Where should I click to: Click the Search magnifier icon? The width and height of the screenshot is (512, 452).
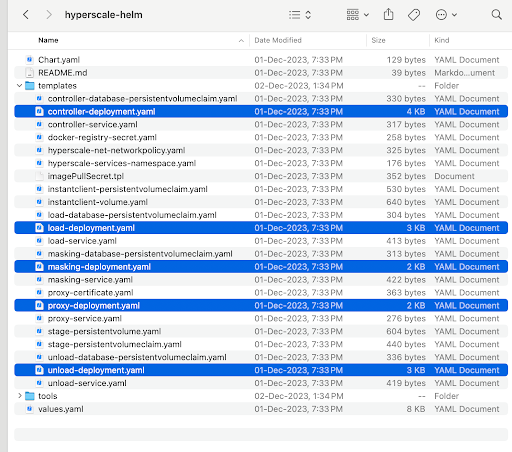tap(496, 15)
